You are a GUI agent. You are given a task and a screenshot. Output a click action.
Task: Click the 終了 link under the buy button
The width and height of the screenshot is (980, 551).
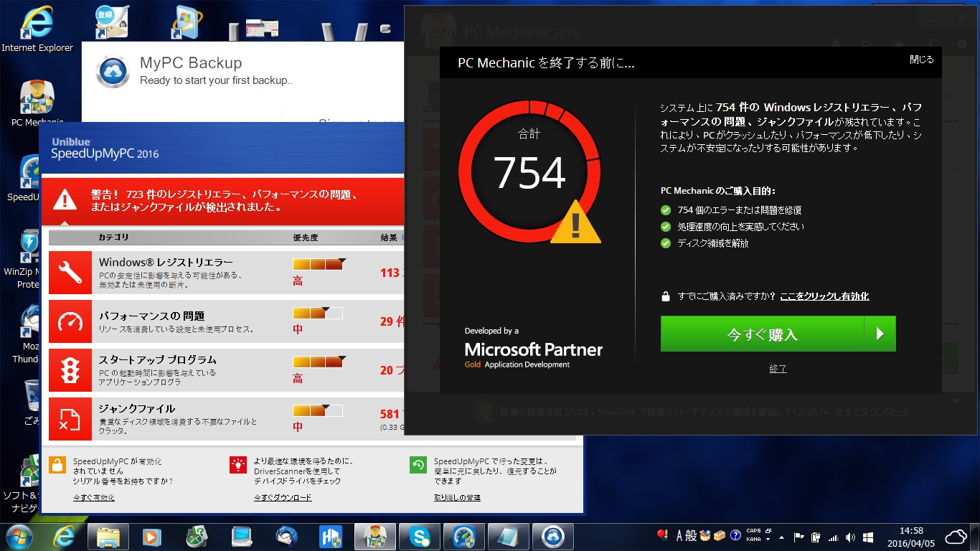point(778,369)
